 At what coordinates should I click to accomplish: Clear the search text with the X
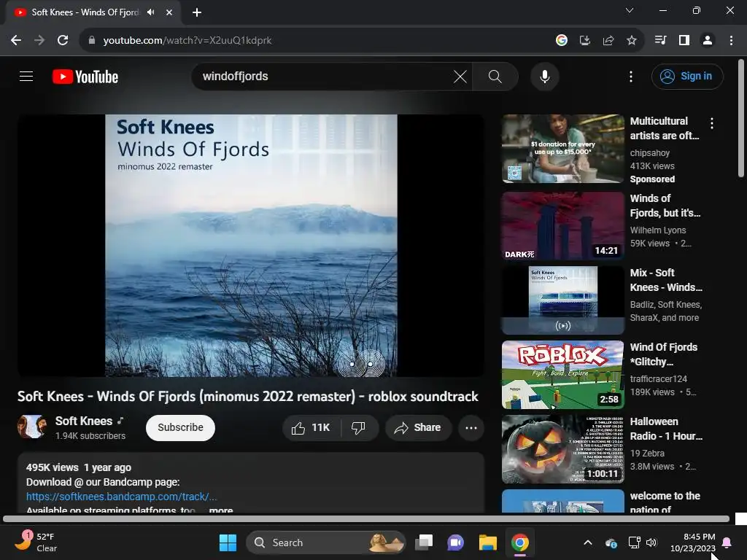[460, 76]
